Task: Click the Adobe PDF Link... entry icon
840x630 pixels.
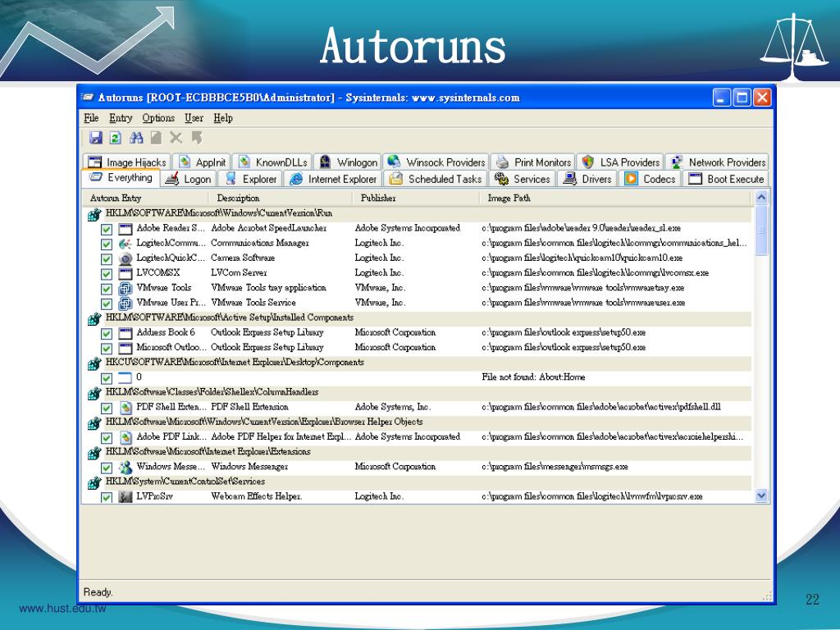Action: tap(126, 438)
